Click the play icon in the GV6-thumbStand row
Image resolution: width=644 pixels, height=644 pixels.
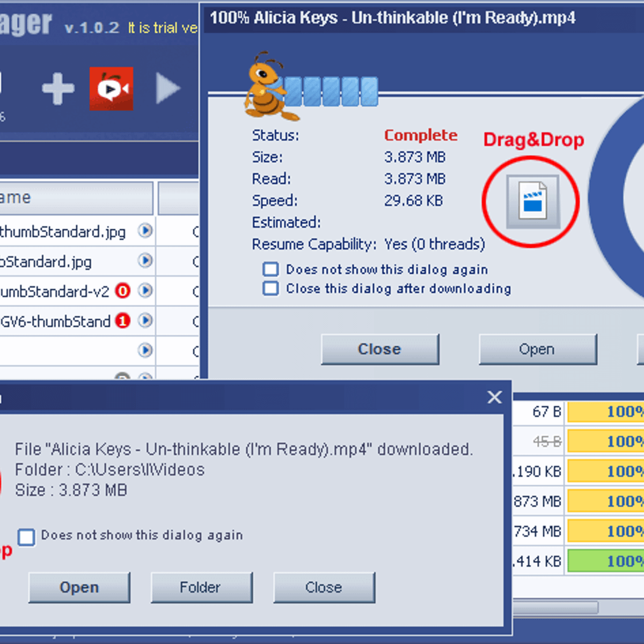145,321
